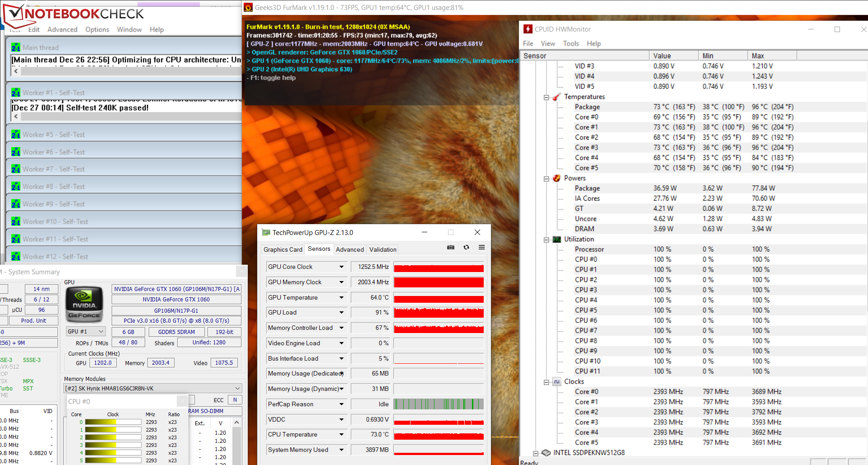Click HWMonitor Max column header

pos(772,56)
